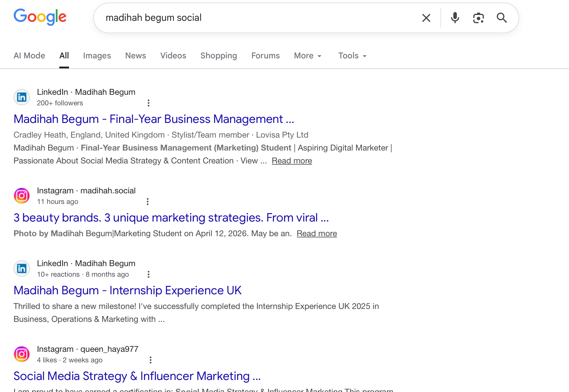Open search by image camera icon
Viewport: 569px width, 392px height.
(478, 18)
